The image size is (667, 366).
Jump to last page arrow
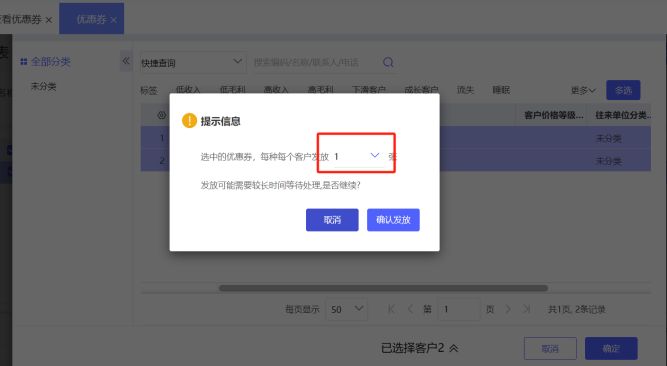527,309
